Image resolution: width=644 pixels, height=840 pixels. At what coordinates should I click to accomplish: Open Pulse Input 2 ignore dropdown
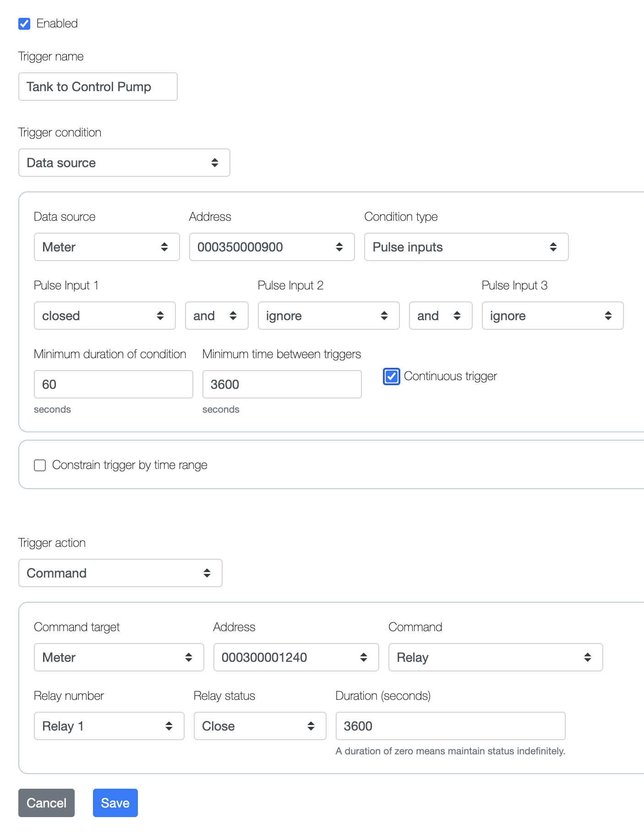coord(328,316)
